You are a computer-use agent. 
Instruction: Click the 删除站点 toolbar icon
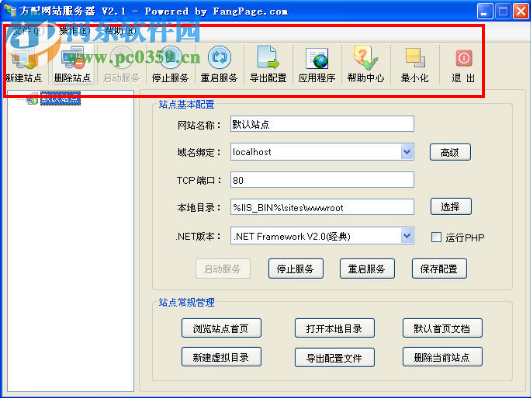[x=72, y=64]
